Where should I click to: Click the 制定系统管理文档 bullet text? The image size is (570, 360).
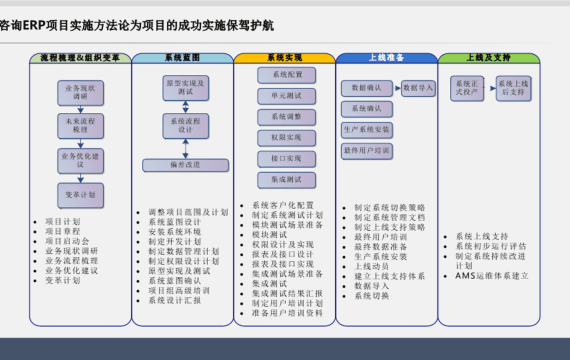pos(390,217)
